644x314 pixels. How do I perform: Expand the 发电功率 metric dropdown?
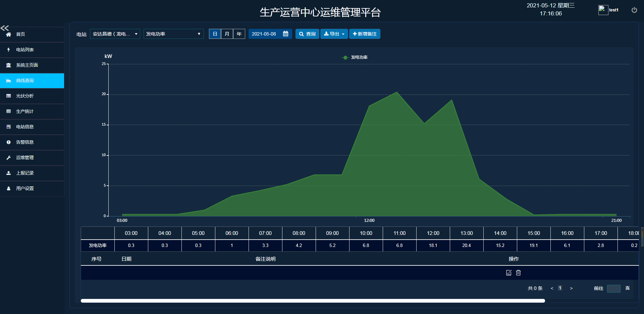(173, 34)
